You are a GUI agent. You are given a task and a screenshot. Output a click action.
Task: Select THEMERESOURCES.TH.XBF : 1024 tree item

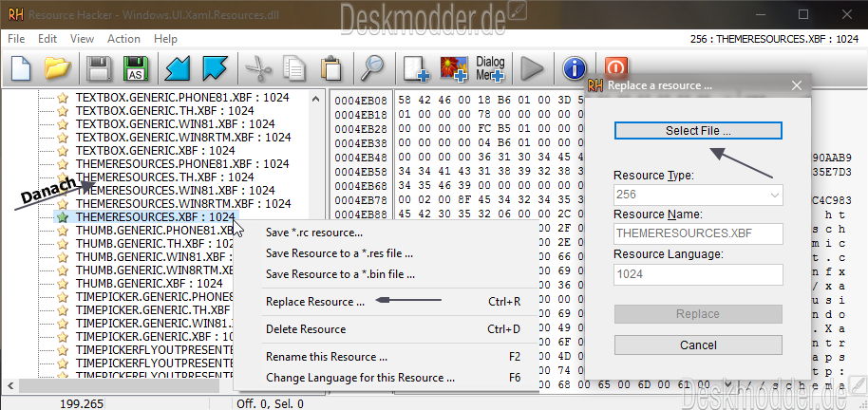point(164,177)
